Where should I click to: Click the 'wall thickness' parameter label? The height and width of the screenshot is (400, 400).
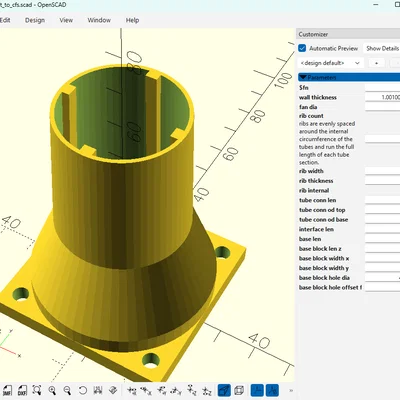point(318,97)
